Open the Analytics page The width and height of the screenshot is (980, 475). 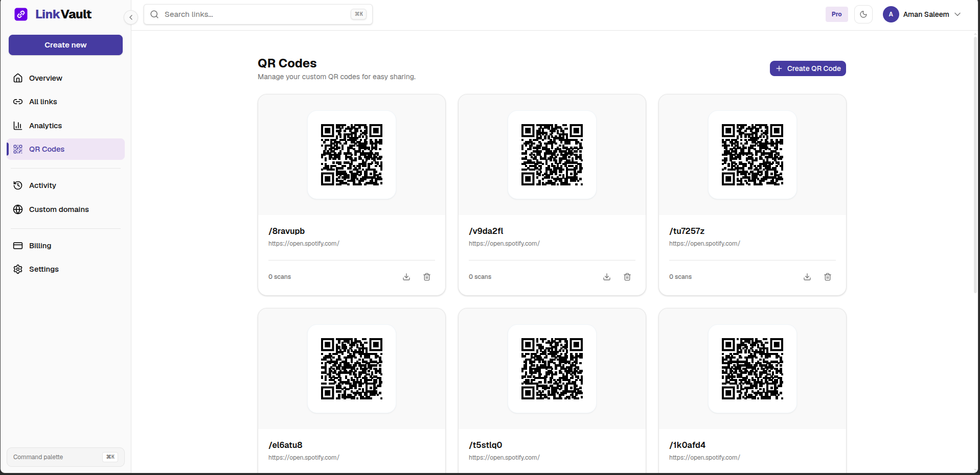pos(65,126)
